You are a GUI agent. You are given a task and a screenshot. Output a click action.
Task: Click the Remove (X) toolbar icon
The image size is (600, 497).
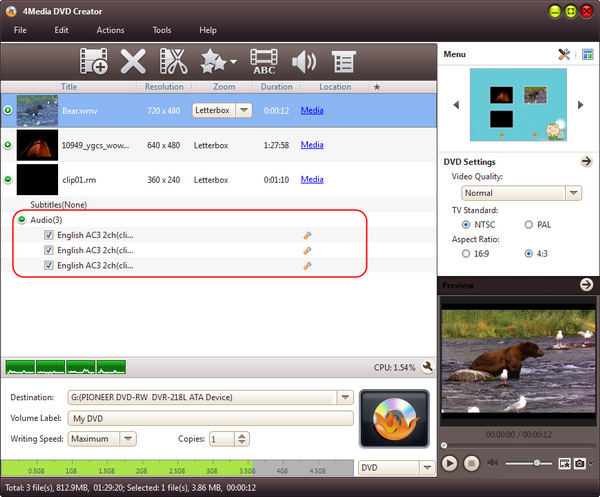click(x=133, y=62)
